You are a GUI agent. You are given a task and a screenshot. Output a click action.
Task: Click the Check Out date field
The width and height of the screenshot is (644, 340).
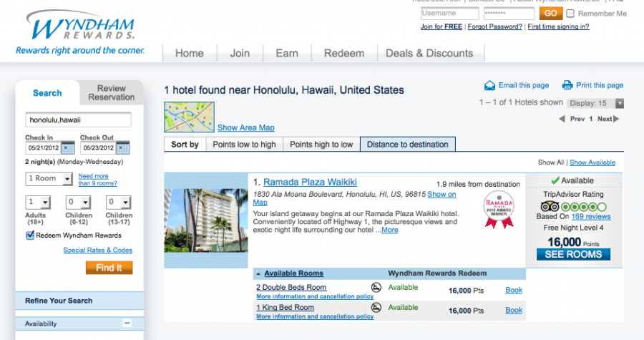click(99, 148)
